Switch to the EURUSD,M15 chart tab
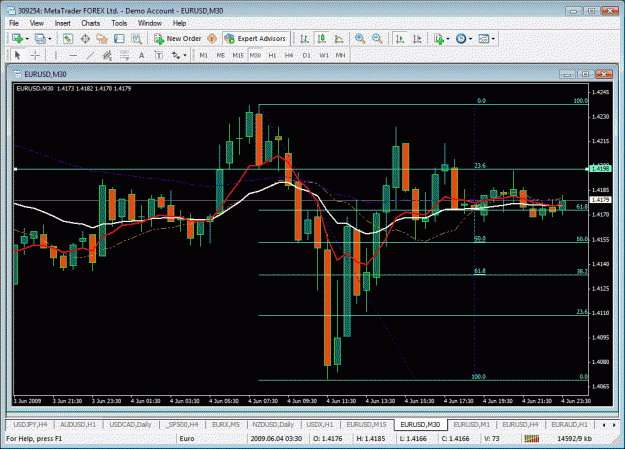Image resolution: width=625 pixels, height=449 pixels. [366, 425]
